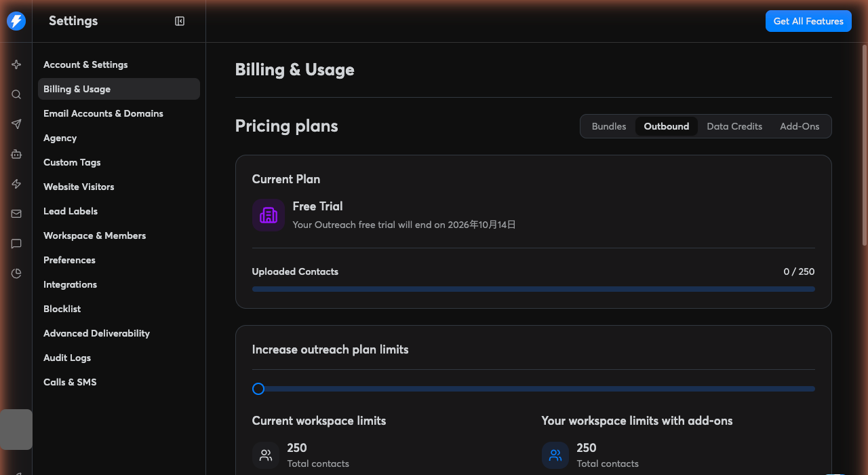Open the sparkle AI copilot icon

coord(16,64)
